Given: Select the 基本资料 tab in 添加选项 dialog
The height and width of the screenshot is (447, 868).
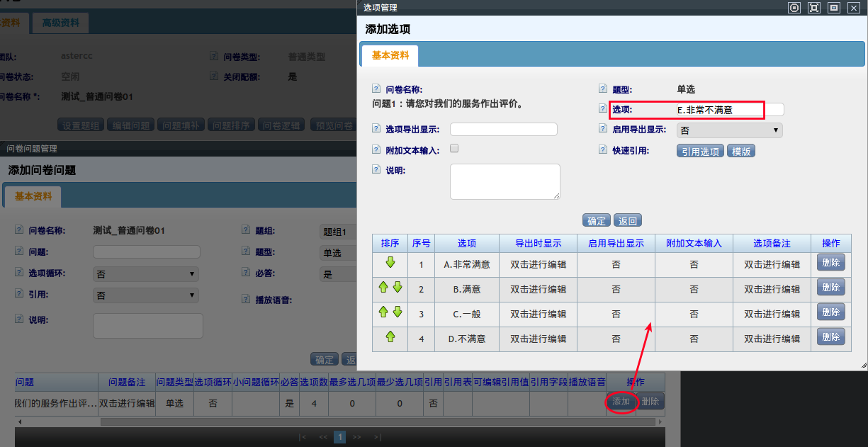Looking at the screenshot, I should pos(390,55).
